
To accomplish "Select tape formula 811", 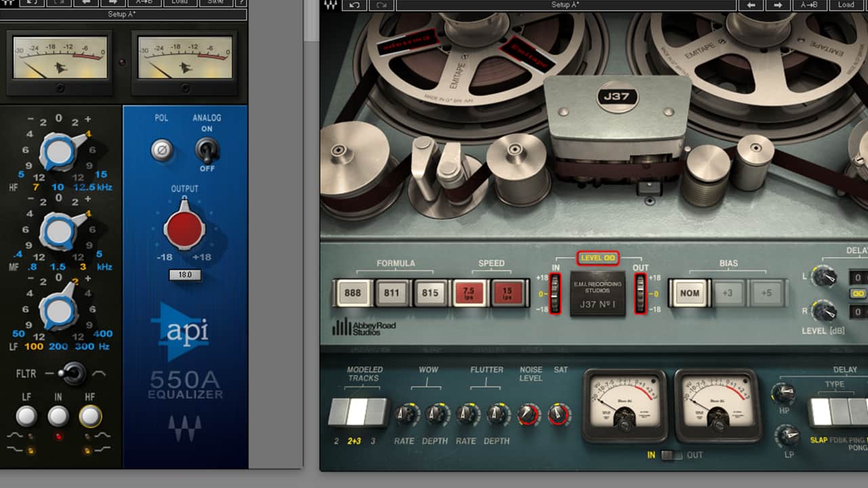I will pos(391,293).
